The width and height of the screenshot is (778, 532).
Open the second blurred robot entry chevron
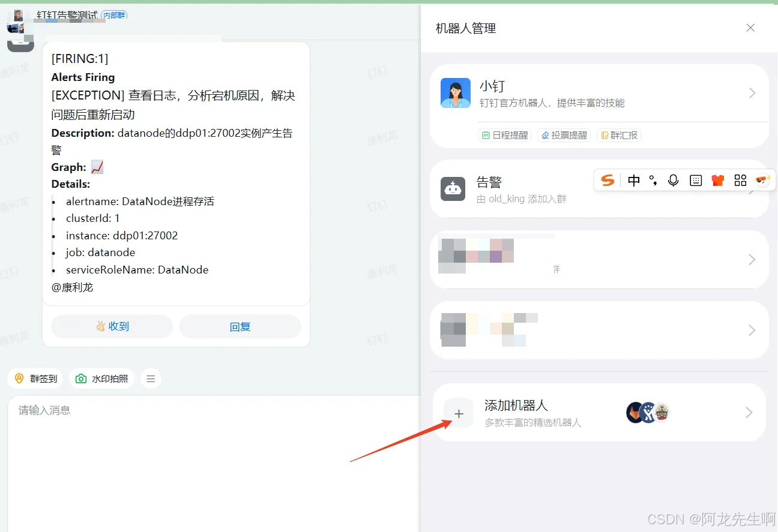(752, 330)
